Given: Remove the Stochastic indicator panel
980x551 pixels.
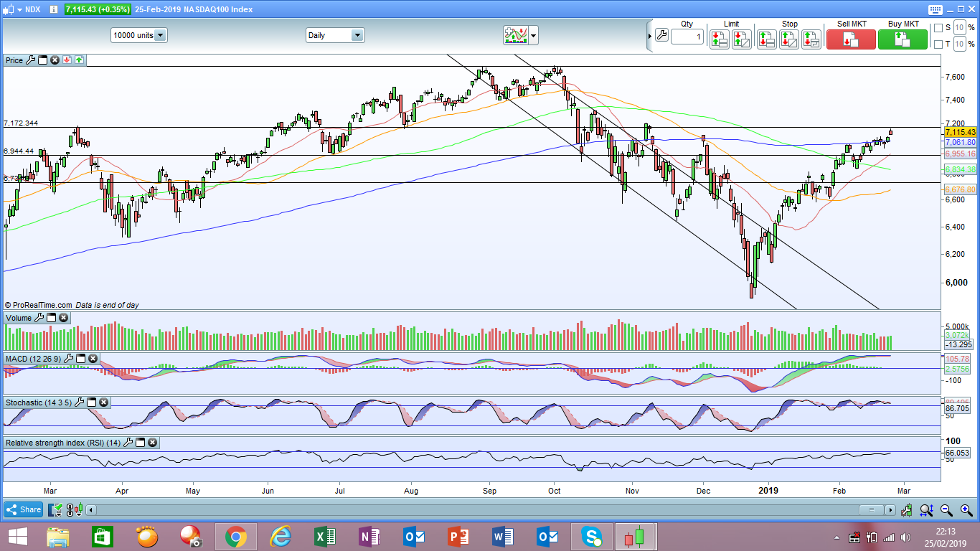Looking at the screenshot, I should [104, 402].
